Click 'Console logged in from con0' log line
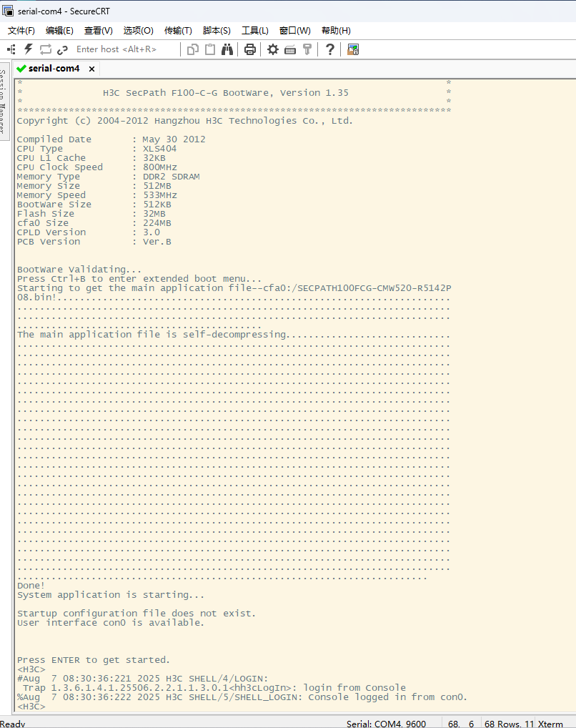The image size is (576, 728). coord(242,697)
